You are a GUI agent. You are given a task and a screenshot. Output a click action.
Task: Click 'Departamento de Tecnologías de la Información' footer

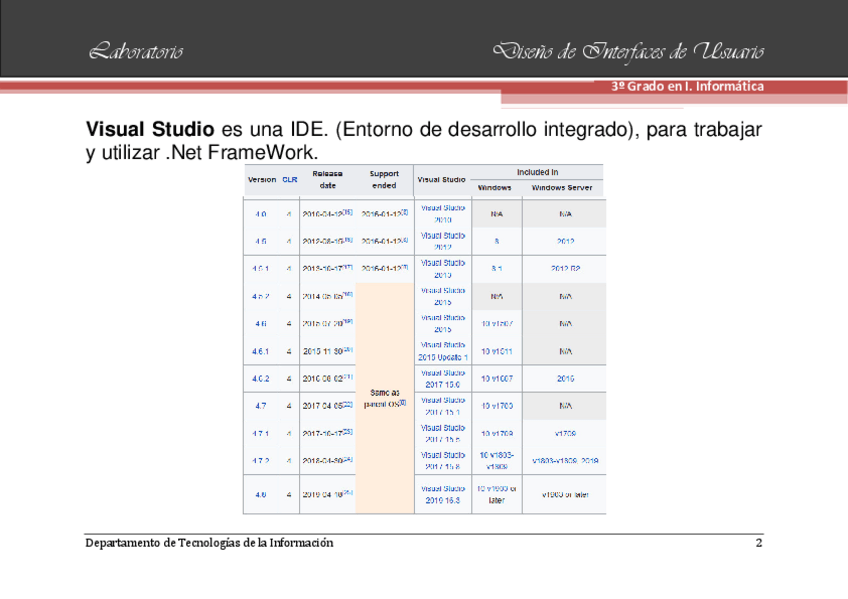tap(209, 543)
